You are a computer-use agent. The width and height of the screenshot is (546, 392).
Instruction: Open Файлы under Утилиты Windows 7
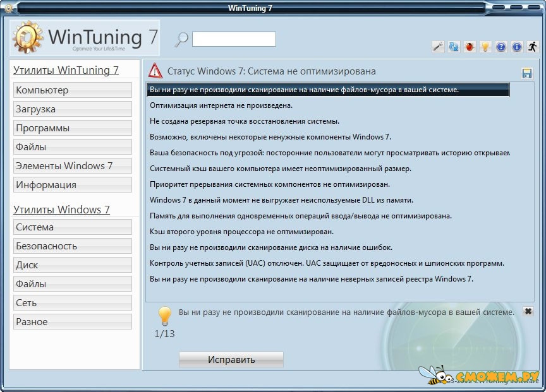(x=73, y=284)
